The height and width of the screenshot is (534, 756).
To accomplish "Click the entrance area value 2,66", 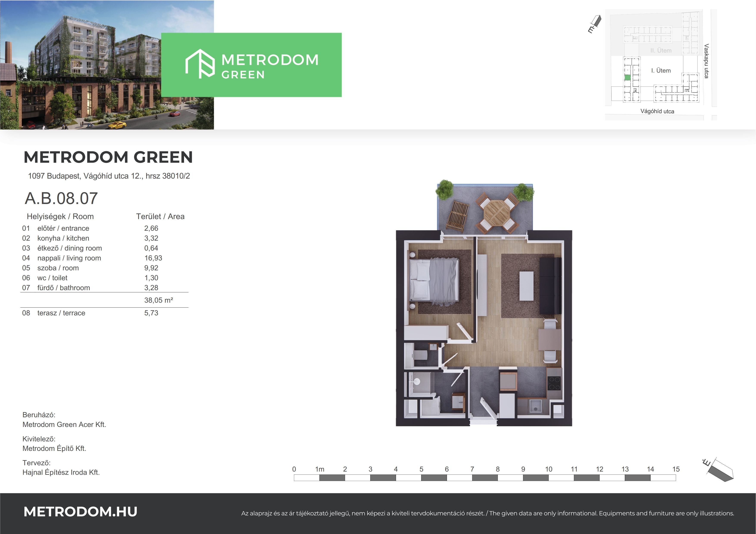I will (x=151, y=228).
